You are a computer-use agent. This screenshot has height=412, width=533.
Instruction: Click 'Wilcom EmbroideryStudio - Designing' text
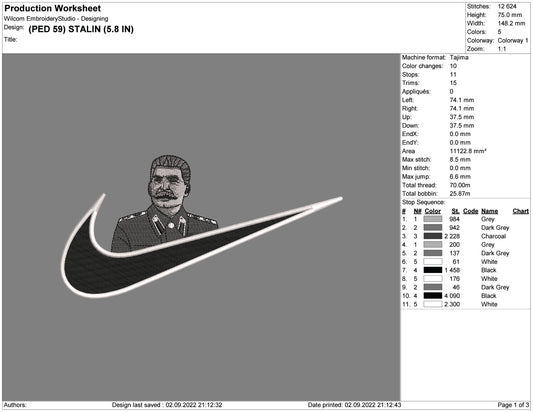point(56,19)
